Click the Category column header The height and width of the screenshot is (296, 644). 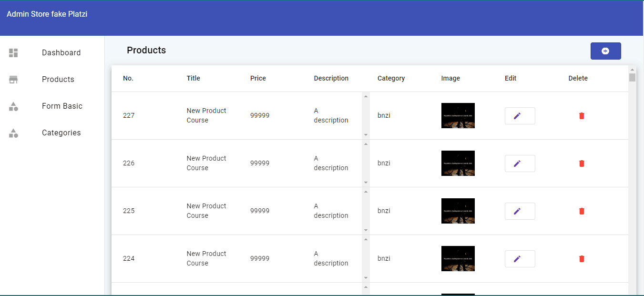tap(391, 78)
